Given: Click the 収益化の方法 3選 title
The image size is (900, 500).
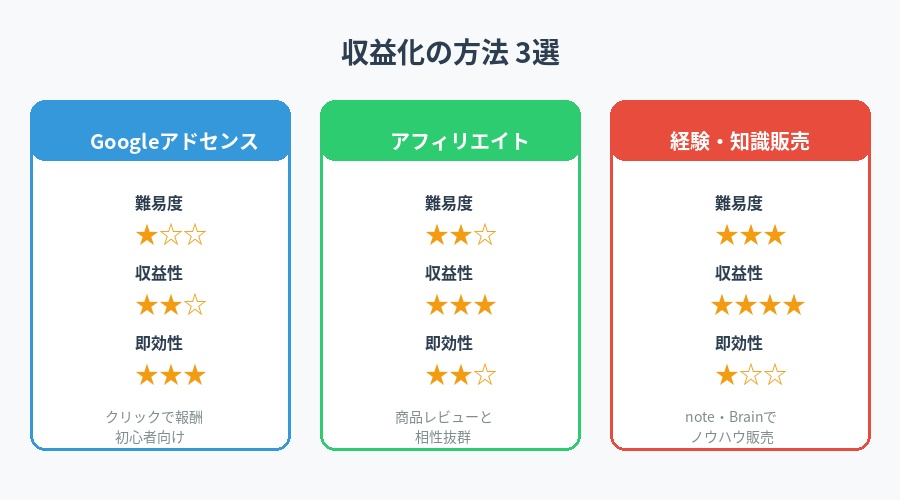Looking at the screenshot, I should tap(450, 54).
